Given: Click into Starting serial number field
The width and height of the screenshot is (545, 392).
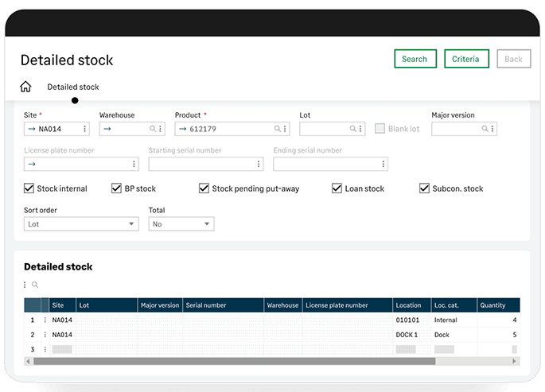Looking at the screenshot, I should (206, 164).
